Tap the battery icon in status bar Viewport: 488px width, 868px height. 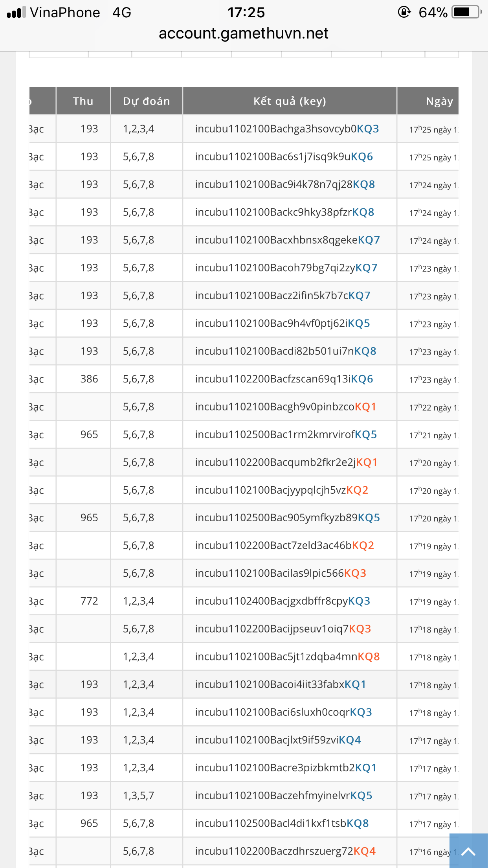coord(466,13)
